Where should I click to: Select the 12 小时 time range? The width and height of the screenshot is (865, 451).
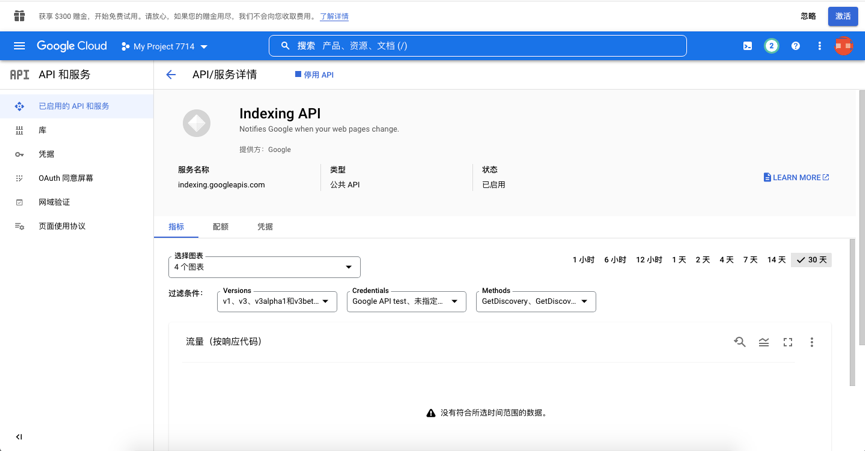(649, 260)
